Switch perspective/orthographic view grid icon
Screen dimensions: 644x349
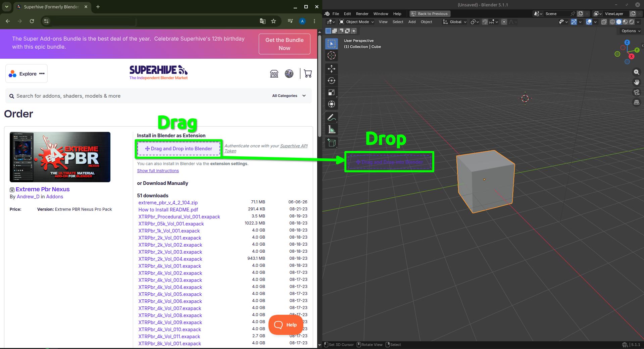(x=637, y=102)
